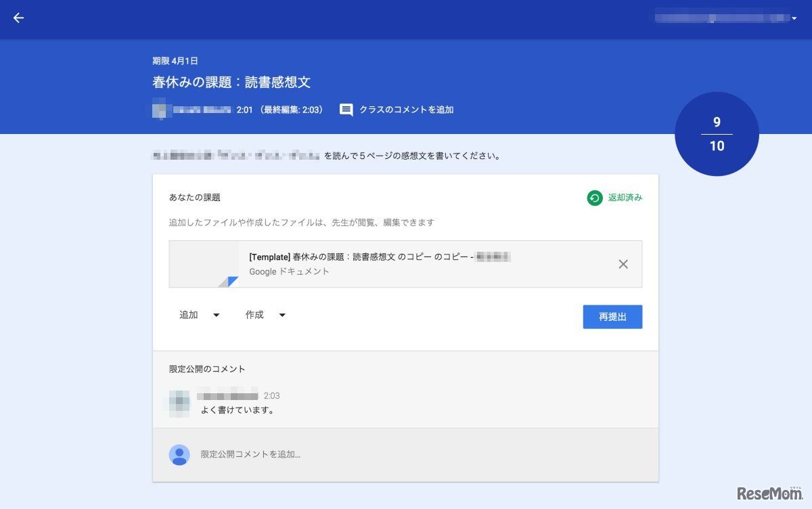812x509 pixels.
Task: Click the grade circle showing 9 out of 10
Action: point(716,135)
